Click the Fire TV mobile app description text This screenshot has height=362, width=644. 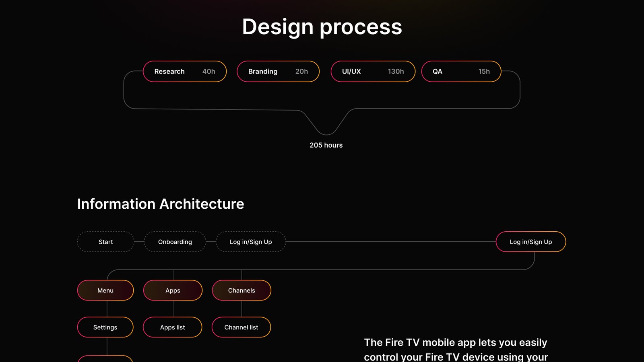pyautogui.click(x=456, y=350)
